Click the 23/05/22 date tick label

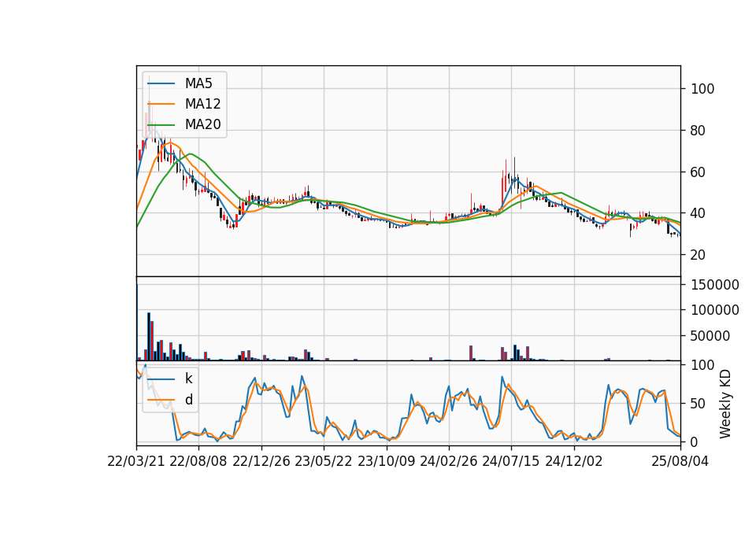324,461
